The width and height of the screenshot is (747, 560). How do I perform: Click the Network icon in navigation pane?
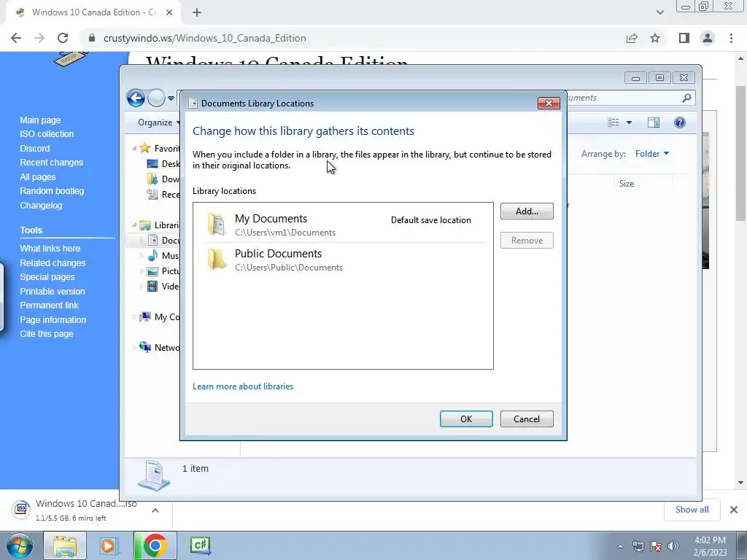click(145, 347)
